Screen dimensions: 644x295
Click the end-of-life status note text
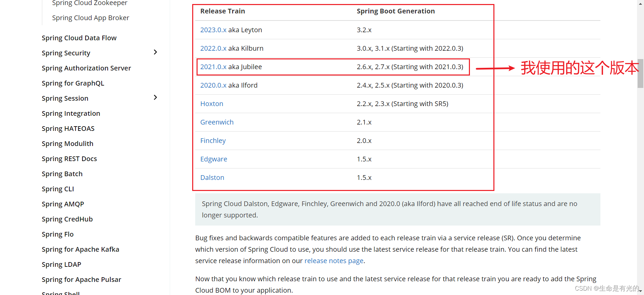389,209
